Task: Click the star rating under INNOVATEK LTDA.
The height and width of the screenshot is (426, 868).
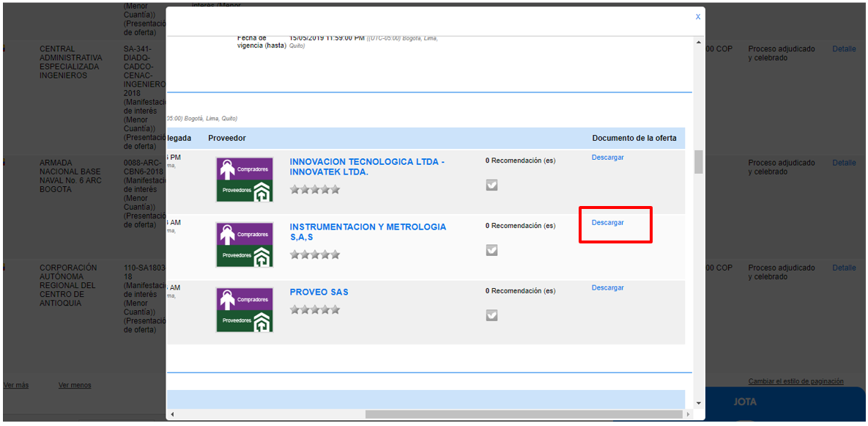Action: tap(314, 189)
